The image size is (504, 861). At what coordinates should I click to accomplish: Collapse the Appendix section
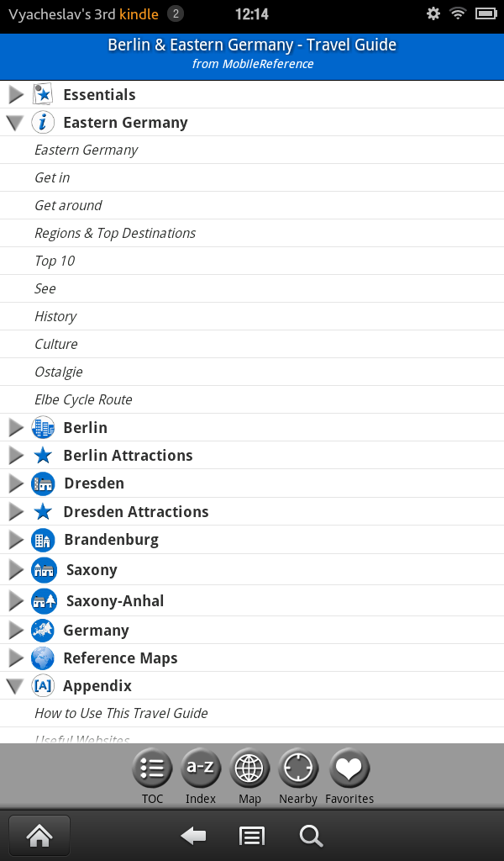pyautogui.click(x=15, y=686)
